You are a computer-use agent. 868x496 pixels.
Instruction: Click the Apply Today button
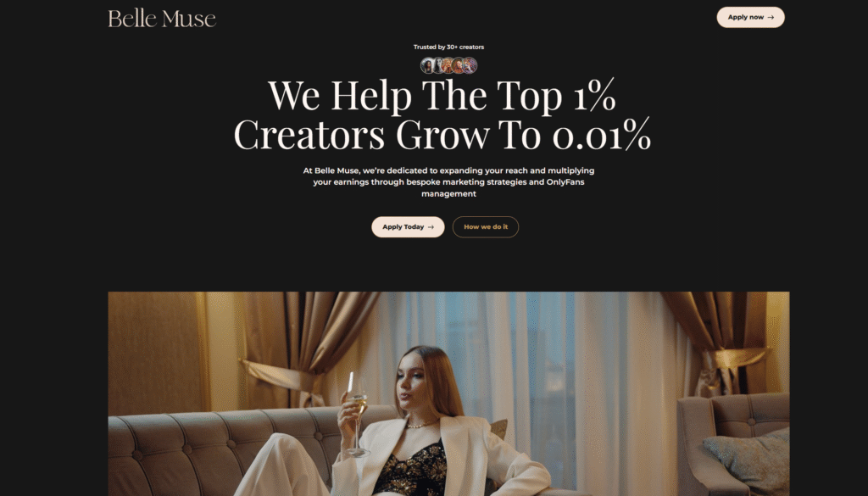[408, 227]
